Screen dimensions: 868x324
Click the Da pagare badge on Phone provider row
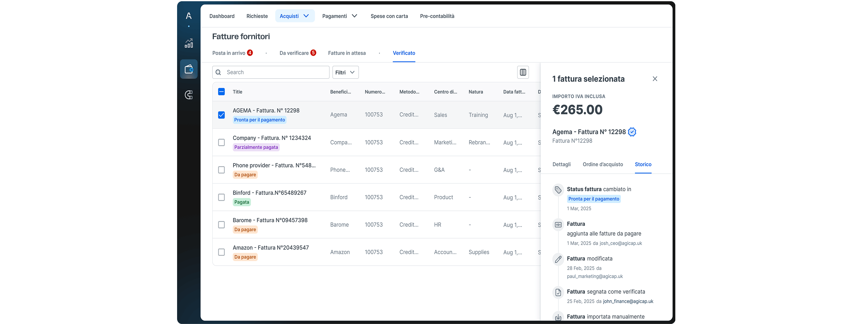pyautogui.click(x=245, y=175)
